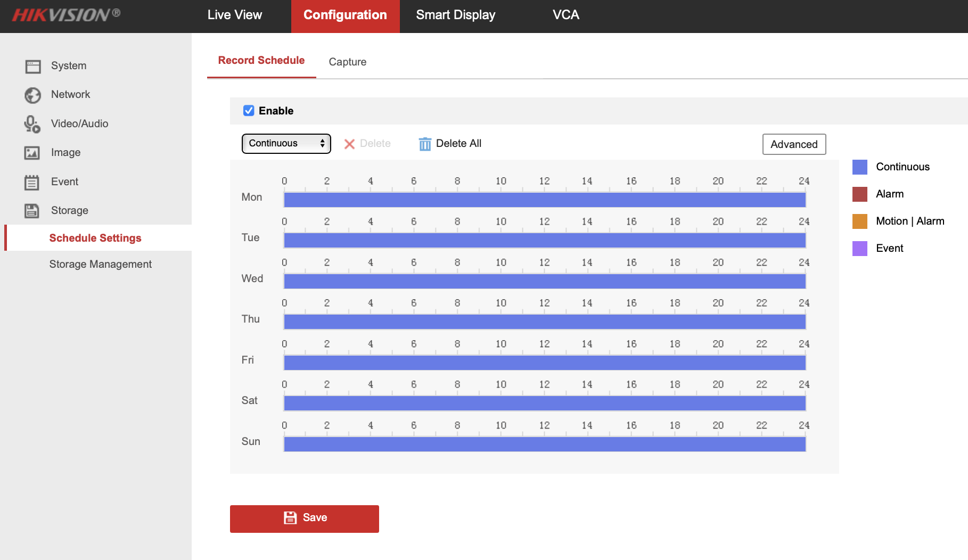The image size is (968, 560).
Task: Click Monday's blue schedule bar
Action: 544,200
